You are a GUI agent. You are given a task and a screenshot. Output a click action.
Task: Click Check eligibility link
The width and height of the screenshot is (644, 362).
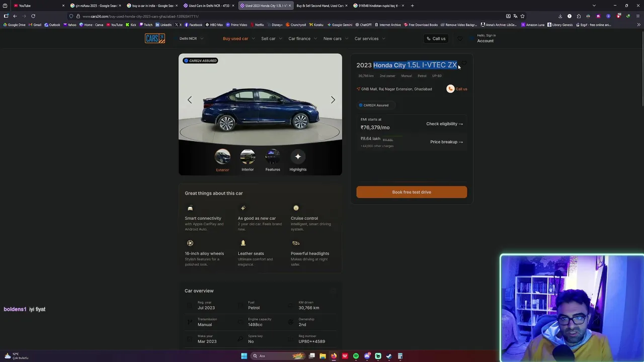tap(444, 124)
